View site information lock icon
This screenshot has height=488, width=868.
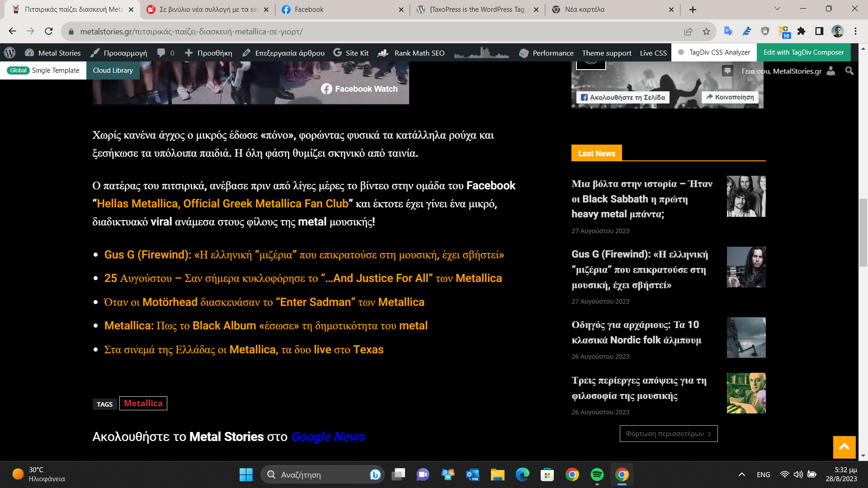(71, 32)
